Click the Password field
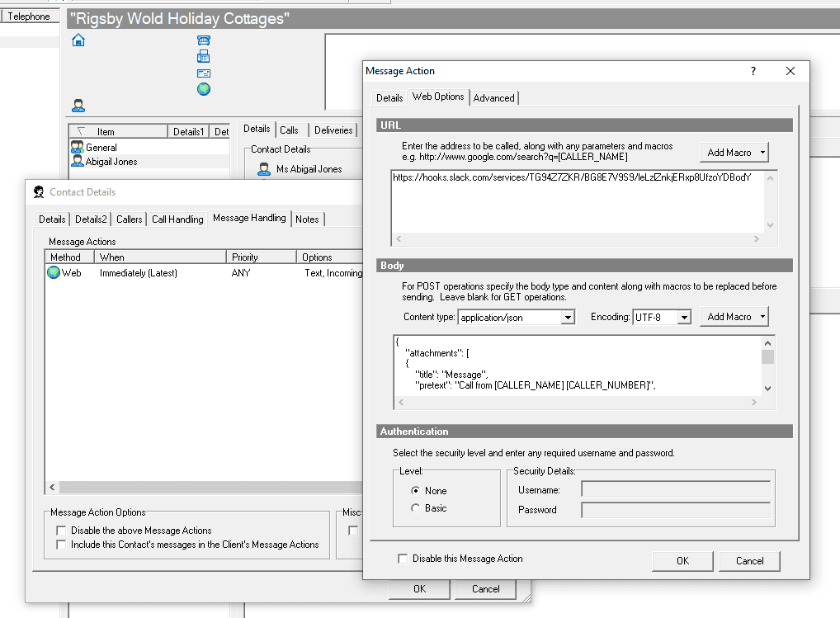 coord(676,510)
